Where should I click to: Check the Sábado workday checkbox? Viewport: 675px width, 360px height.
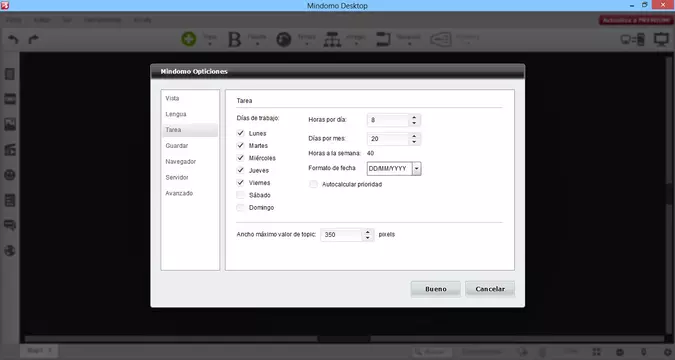click(x=241, y=195)
